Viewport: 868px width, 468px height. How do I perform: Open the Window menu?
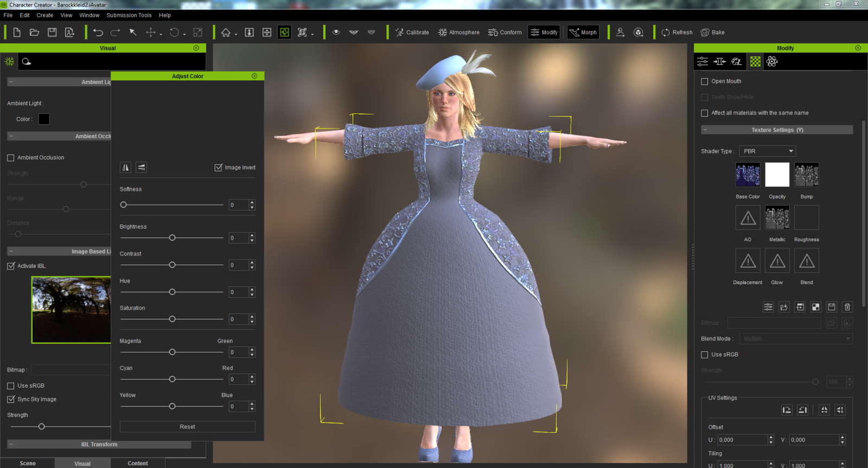(90, 15)
